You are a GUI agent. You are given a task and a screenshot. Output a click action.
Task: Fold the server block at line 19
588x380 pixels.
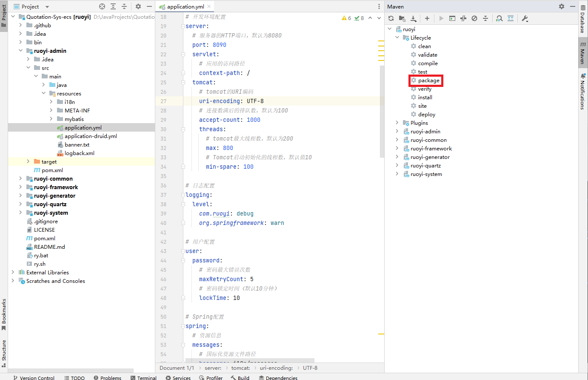click(183, 26)
